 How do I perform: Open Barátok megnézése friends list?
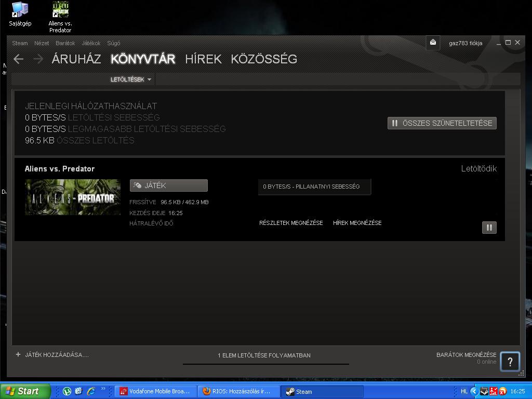coord(466,355)
